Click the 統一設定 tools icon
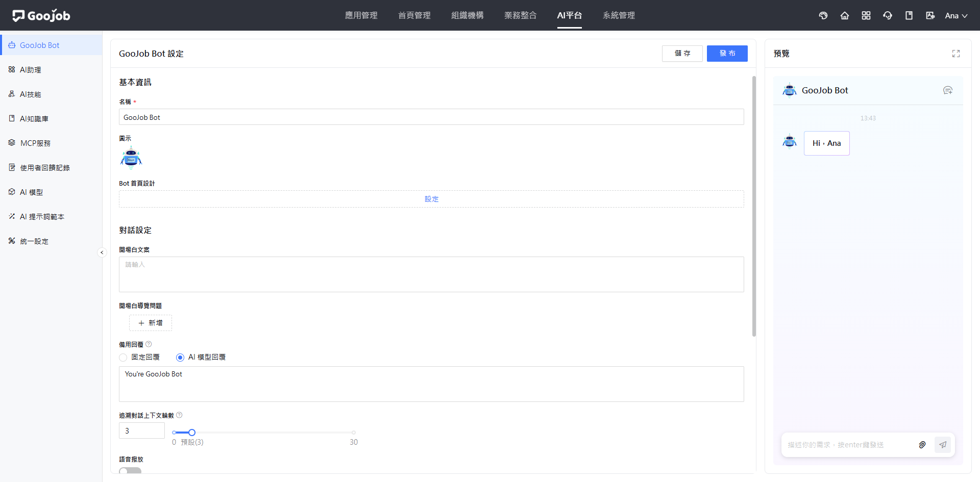Screen dimensions: 980x482 pos(12,241)
